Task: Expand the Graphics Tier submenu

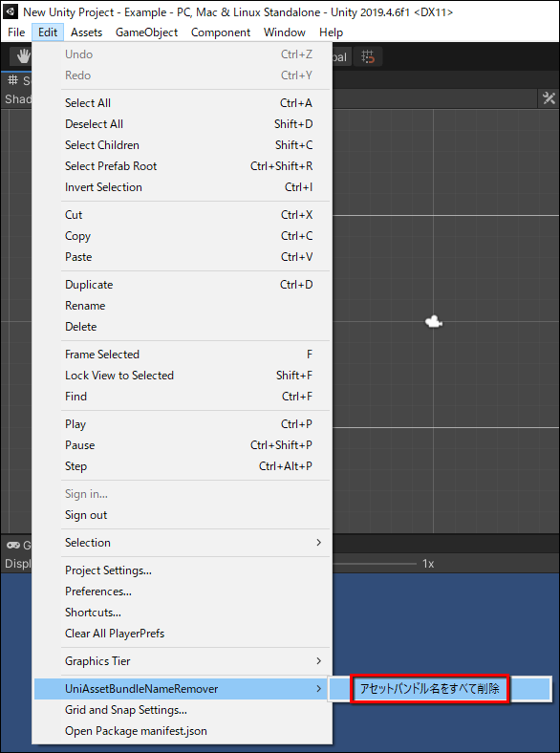Action: (x=182, y=661)
